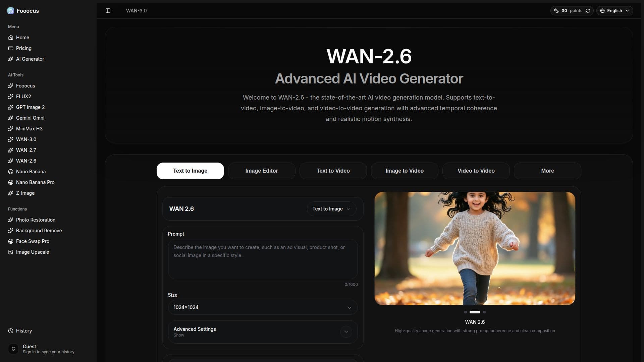Open MiniMax H3 tool
Viewport: 644px width, 362px height.
[x=48, y=129]
